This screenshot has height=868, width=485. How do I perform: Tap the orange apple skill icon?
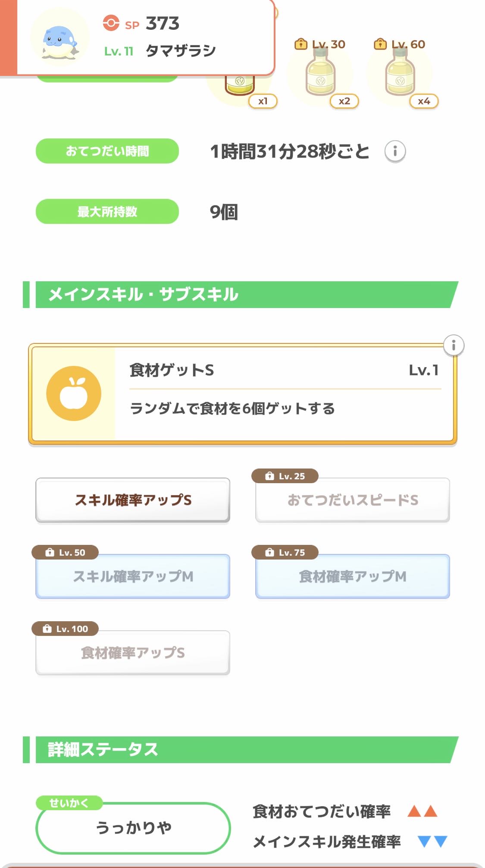point(74,393)
